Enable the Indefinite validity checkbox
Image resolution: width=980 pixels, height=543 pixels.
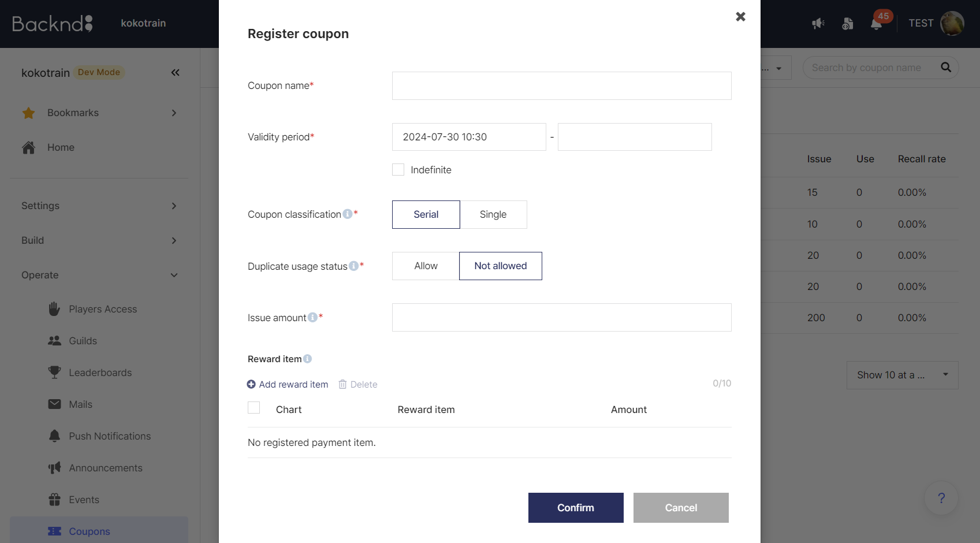(x=398, y=170)
